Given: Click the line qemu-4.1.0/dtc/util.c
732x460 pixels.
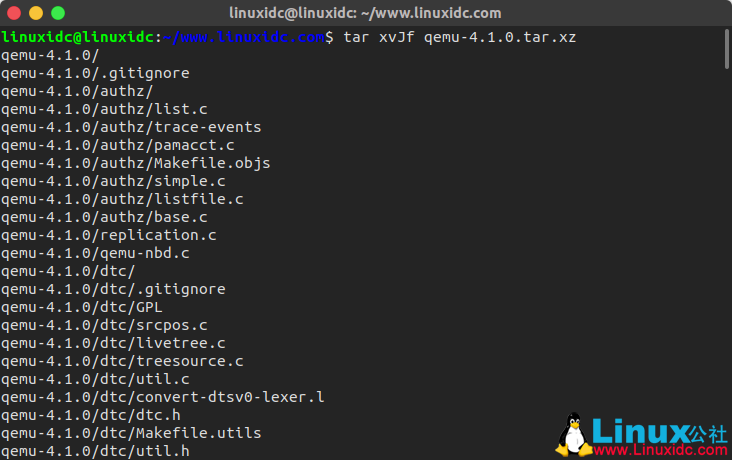Looking at the screenshot, I should (x=95, y=379).
